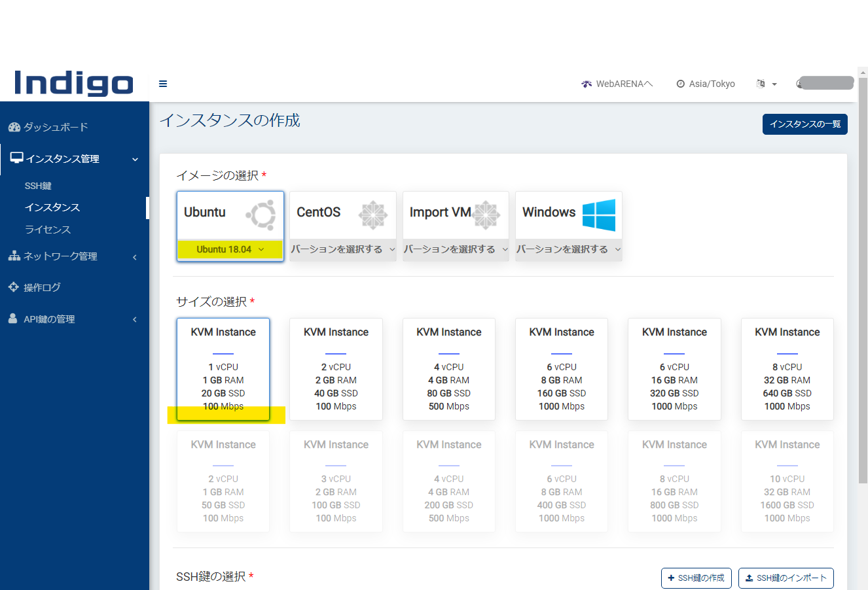Open the Asia/Tokyo timezone setting
Screen dimensions: 868x590
706,84
